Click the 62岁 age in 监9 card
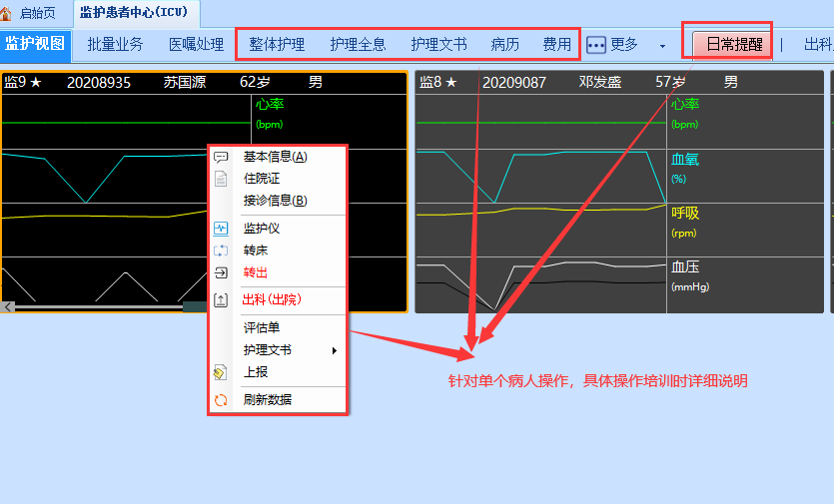 click(x=256, y=83)
